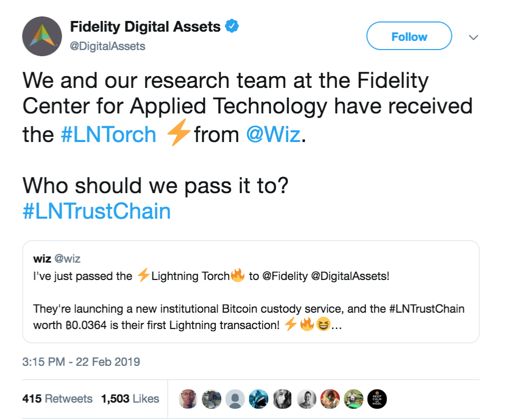This screenshot has width=505, height=420.
Task: Follow the Fidelity Digital Assets account
Action: point(409,36)
